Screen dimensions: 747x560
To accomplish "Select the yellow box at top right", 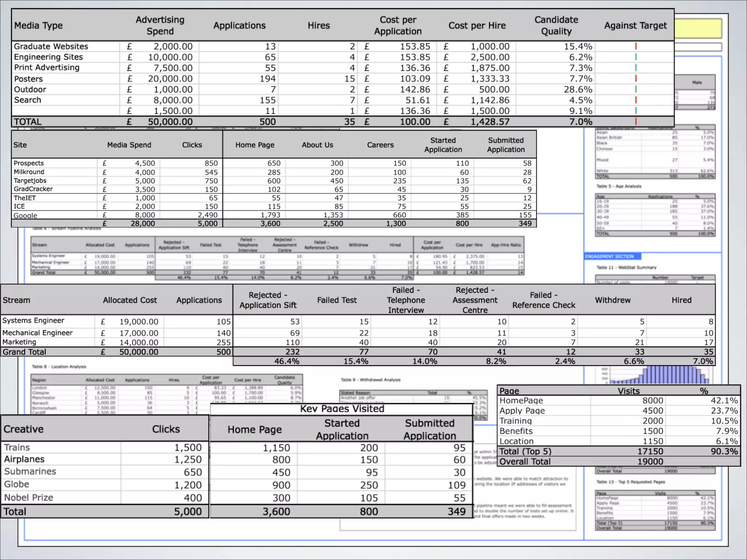I will 697,28.
